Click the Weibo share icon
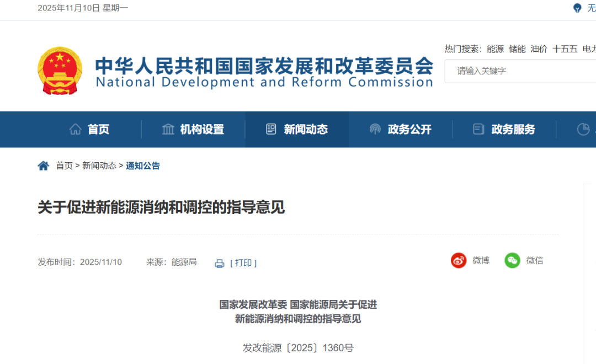The image size is (596, 364). (459, 260)
